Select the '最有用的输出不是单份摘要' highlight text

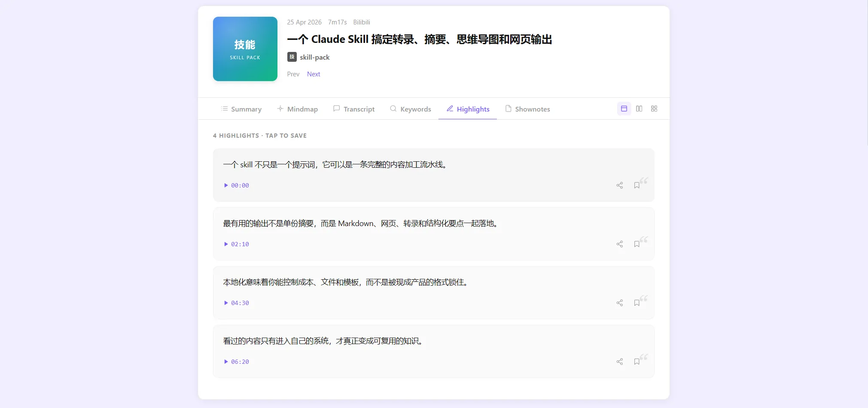point(361,224)
